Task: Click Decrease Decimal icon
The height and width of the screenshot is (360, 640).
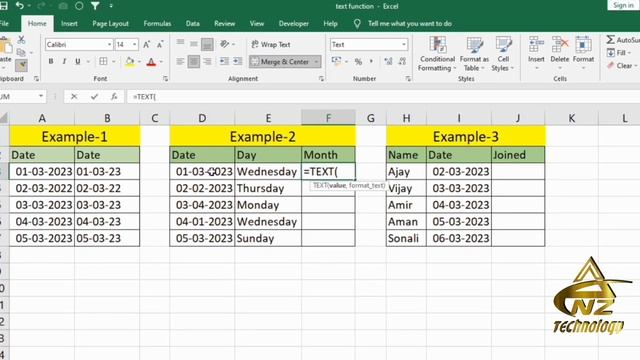Action: 402,61
